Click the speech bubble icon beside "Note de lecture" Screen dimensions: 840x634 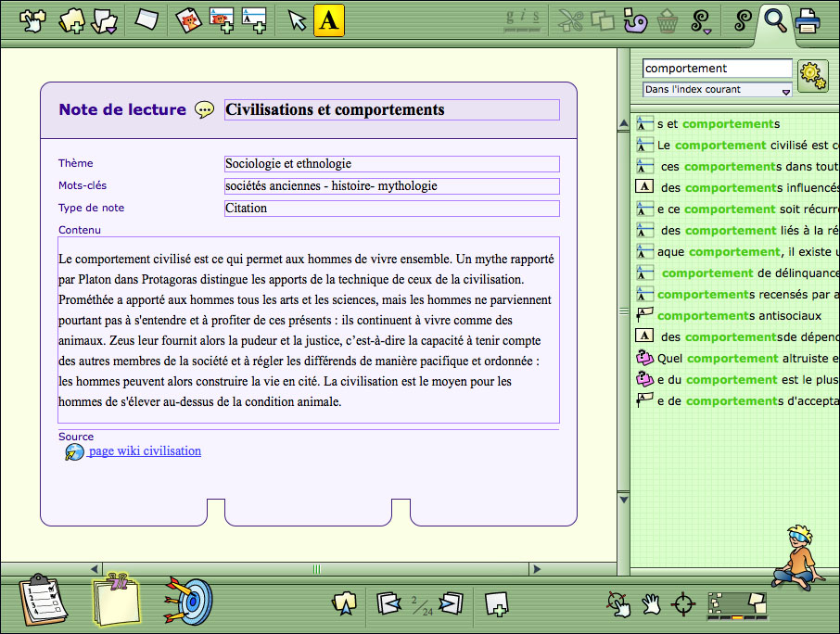[204, 109]
